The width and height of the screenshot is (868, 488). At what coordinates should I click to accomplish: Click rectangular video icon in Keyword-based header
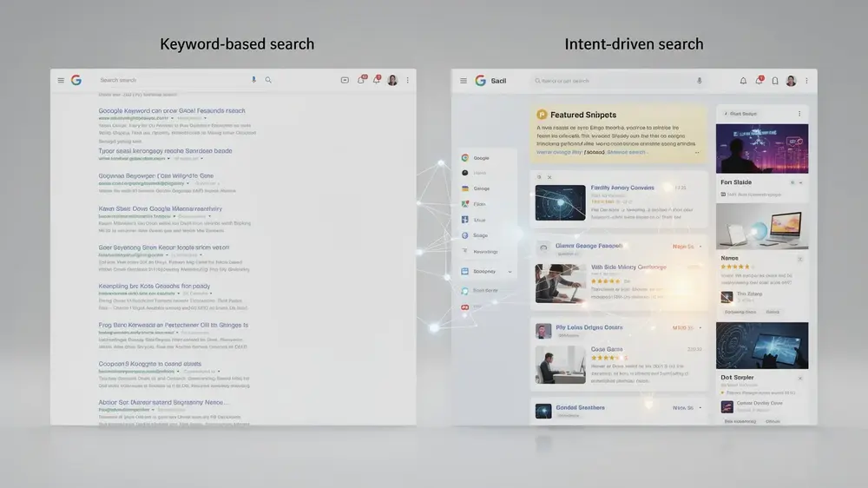coord(345,80)
